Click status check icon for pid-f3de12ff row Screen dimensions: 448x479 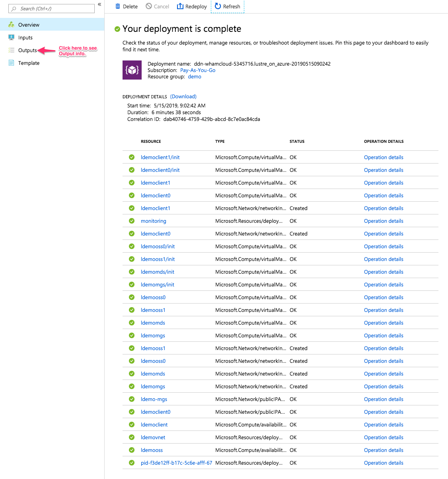point(132,463)
